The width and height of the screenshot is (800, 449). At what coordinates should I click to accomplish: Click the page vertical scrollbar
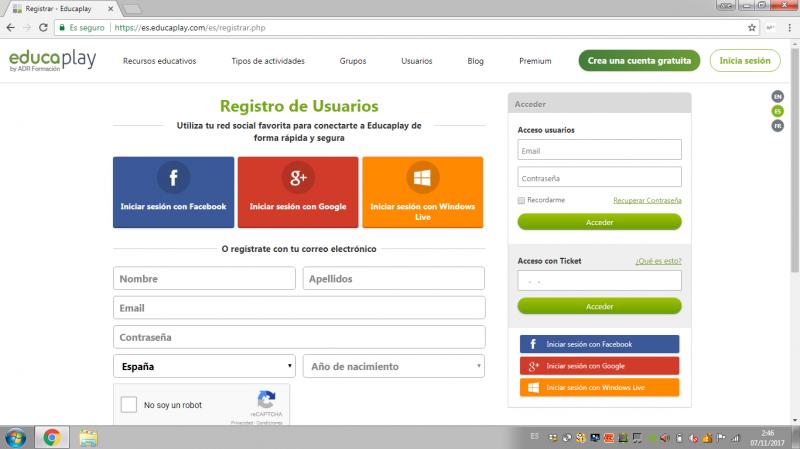coord(795,159)
